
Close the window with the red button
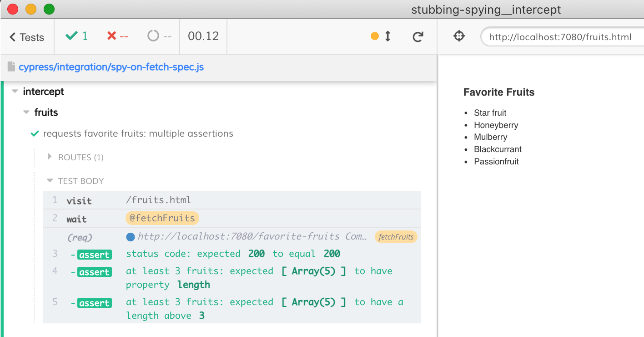click(x=13, y=9)
